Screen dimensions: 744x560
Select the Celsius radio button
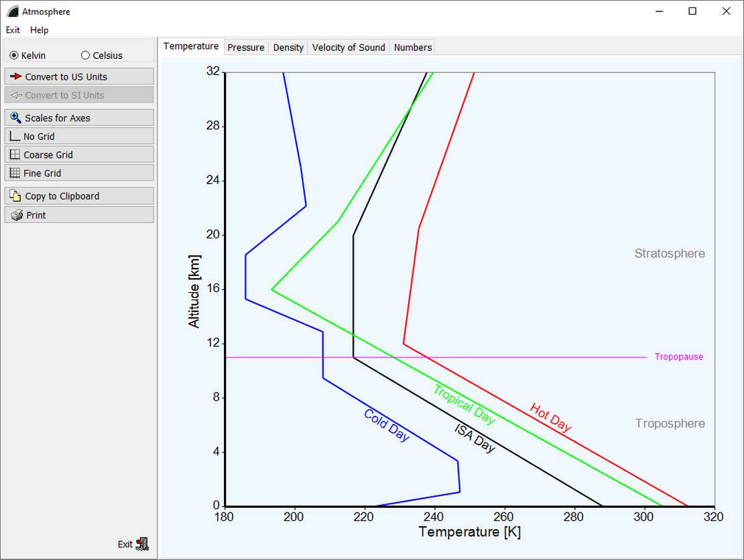(x=85, y=56)
